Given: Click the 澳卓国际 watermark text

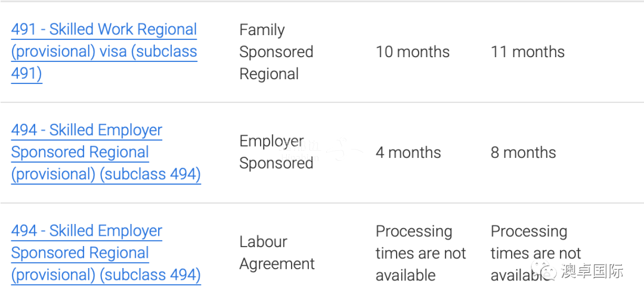Looking at the screenshot, I should pos(592,271).
